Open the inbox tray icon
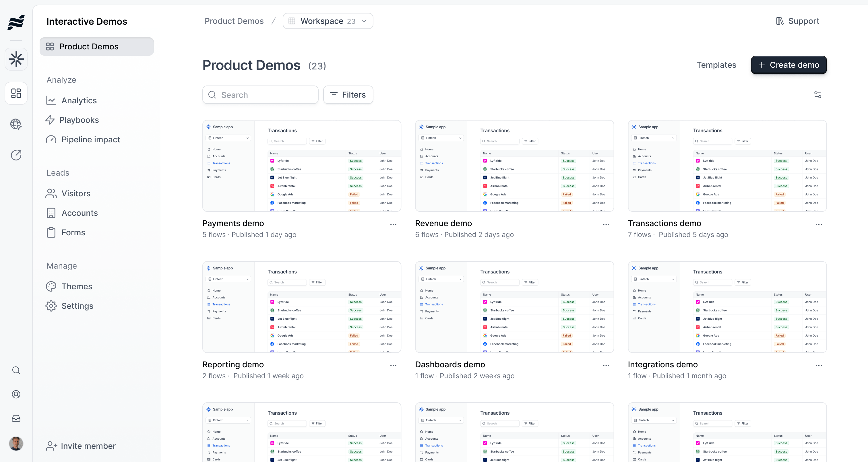 click(16, 419)
